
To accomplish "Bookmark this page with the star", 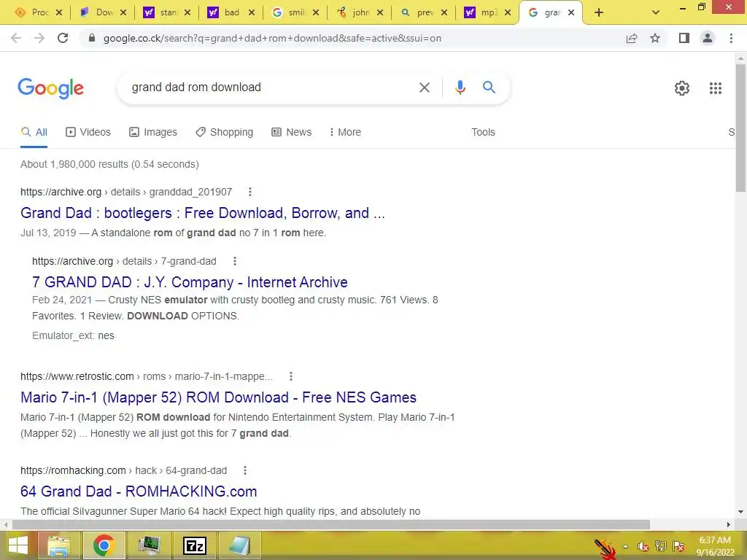I will [655, 38].
